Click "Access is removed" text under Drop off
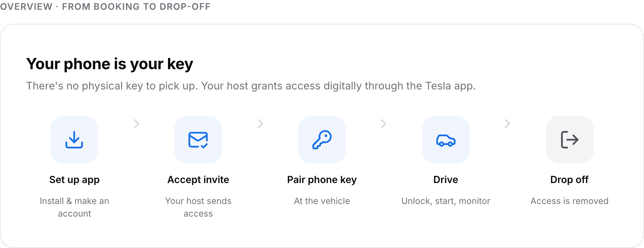This screenshot has height=248, width=644. [569, 201]
